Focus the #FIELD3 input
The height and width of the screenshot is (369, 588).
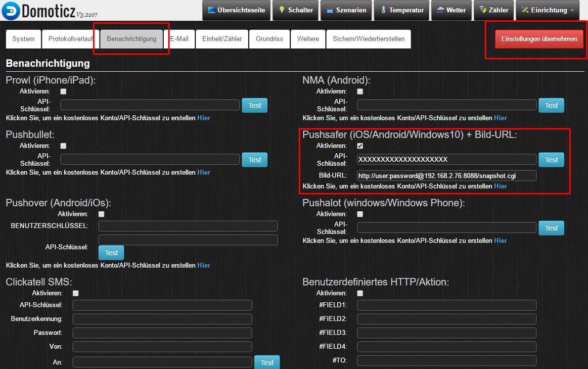coord(447,333)
